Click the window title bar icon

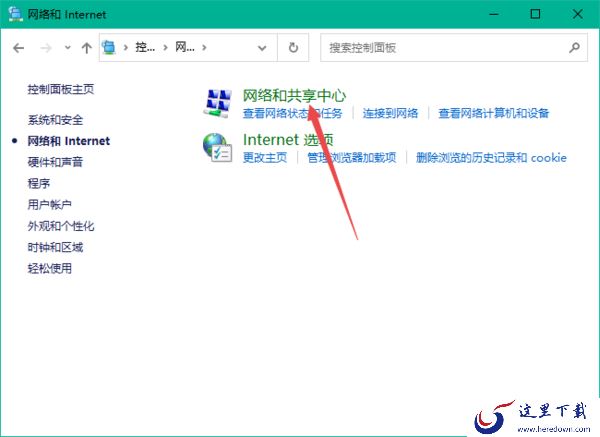16,14
